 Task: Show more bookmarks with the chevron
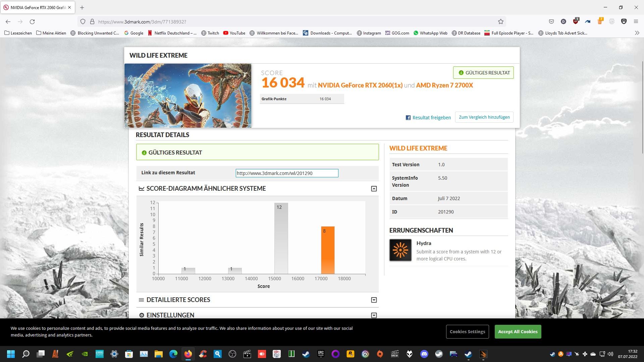click(637, 33)
